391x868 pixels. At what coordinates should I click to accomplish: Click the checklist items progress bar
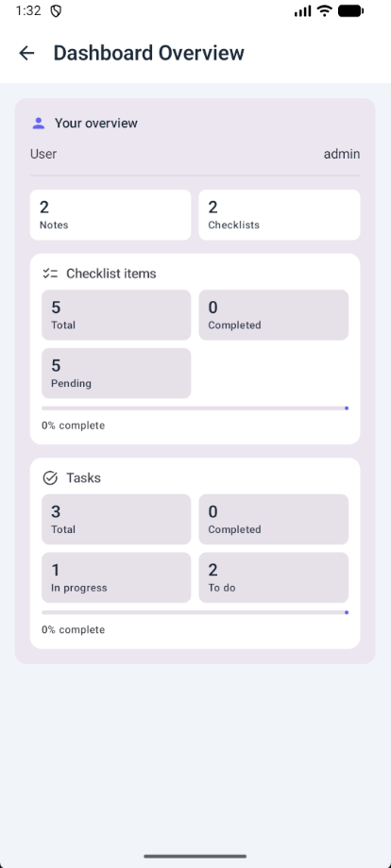point(195,408)
